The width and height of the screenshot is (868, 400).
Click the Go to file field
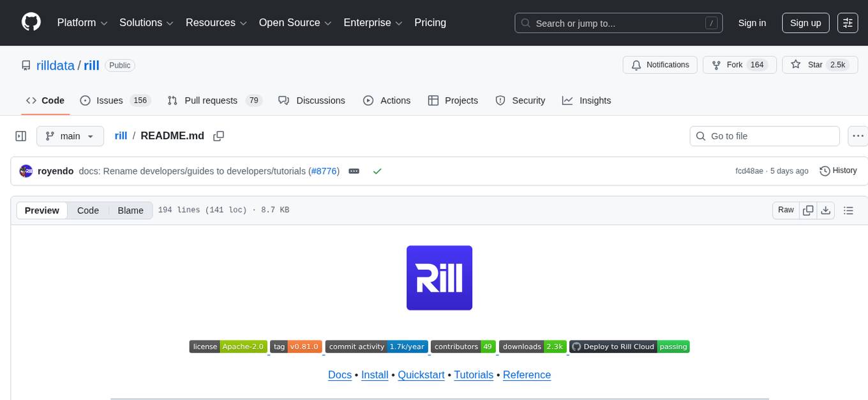point(764,135)
